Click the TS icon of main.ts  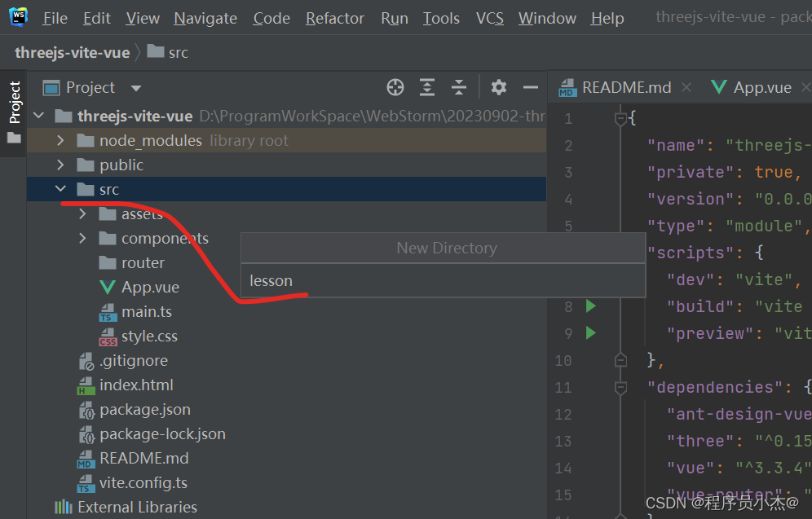click(107, 312)
